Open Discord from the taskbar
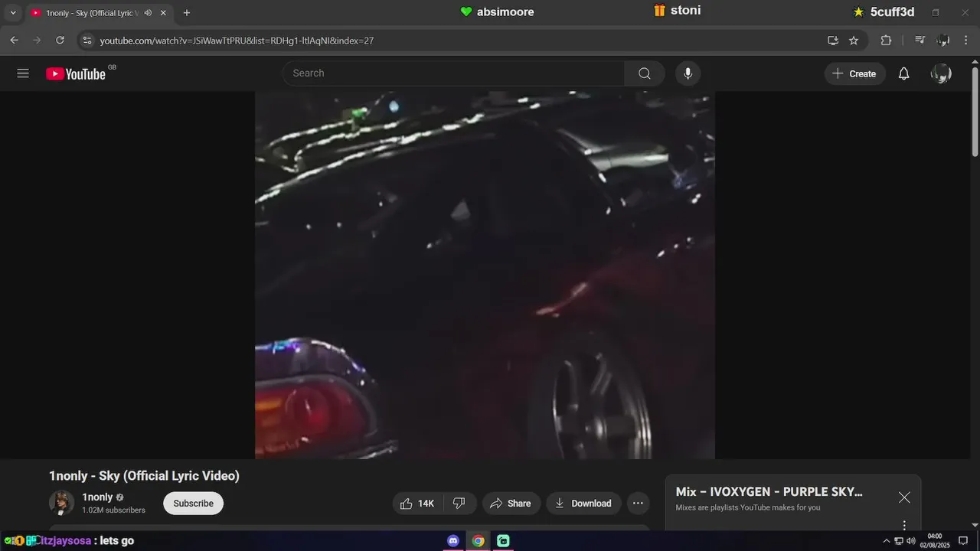 coord(453,540)
